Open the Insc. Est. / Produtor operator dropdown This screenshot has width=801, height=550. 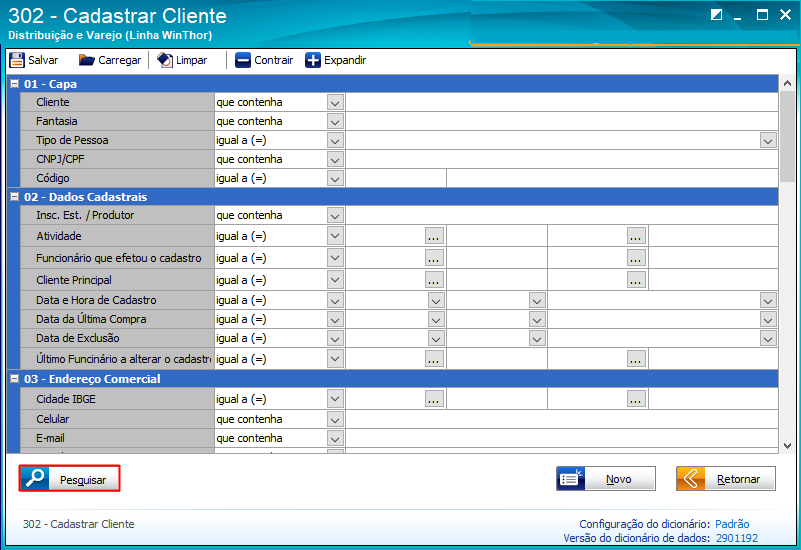coord(335,215)
